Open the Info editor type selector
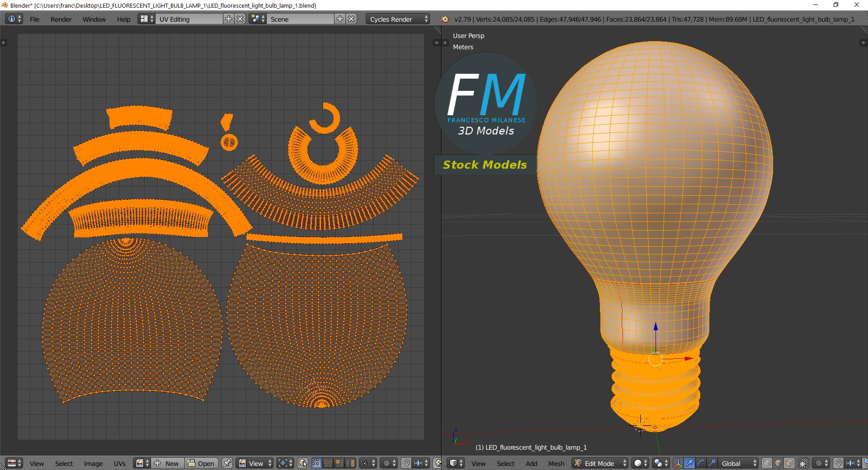Screen dimensions: 868x470 (14, 19)
